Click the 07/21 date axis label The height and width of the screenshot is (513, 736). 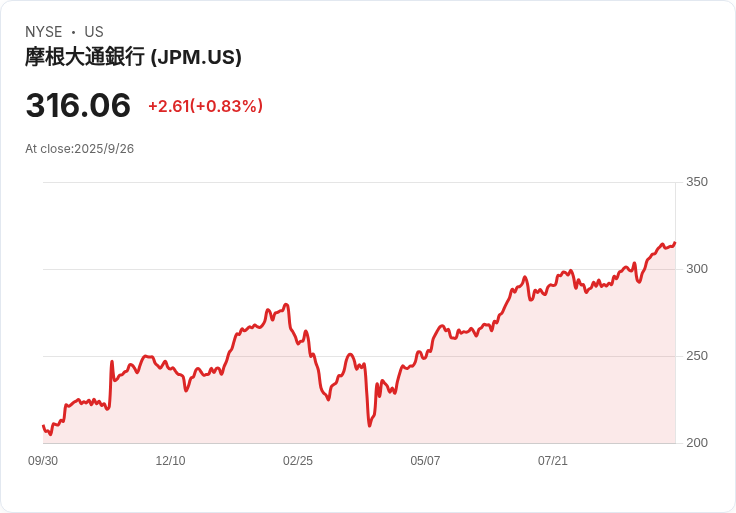click(552, 460)
